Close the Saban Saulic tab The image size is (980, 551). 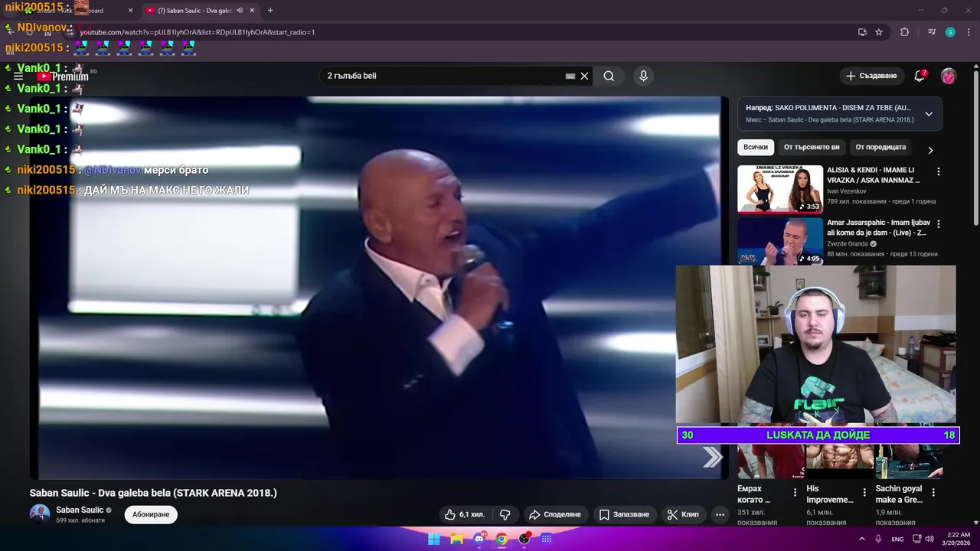pos(252,11)
